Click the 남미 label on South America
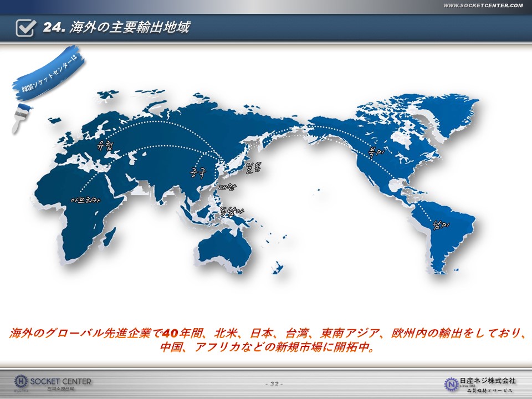This screenshot has width=532, height=399. click(x=441, y=224)
